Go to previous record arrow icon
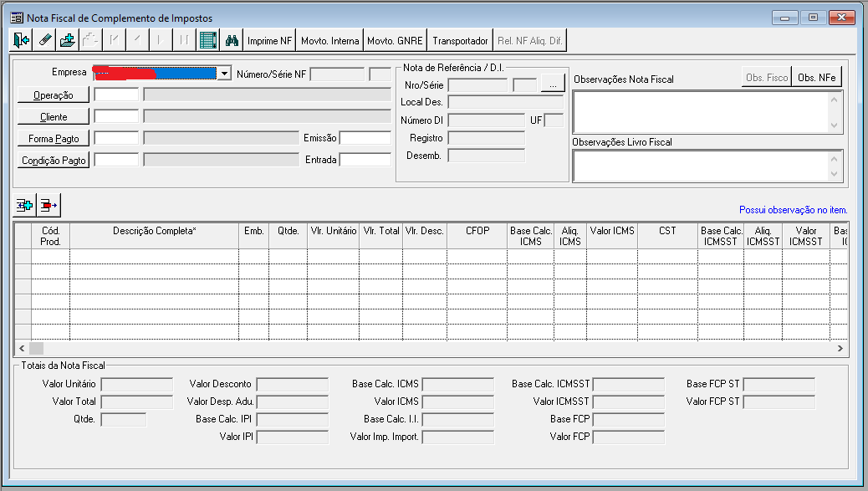The width and height of the screenshot is (868, 491). click(137, 40)
